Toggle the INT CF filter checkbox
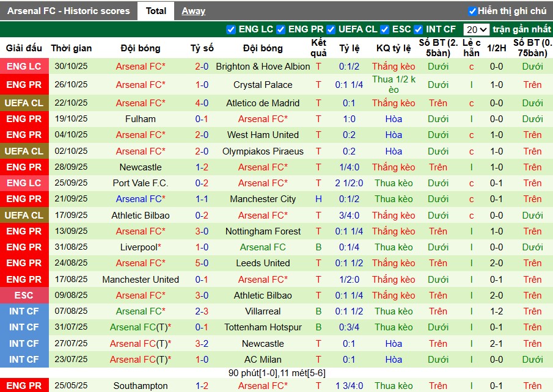This screenshot has height=392, width=553. tap(419, 29)
